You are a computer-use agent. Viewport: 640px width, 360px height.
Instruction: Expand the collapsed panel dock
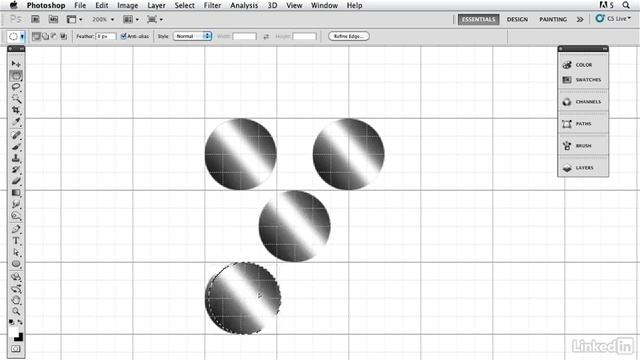click(x=605, y=49)
